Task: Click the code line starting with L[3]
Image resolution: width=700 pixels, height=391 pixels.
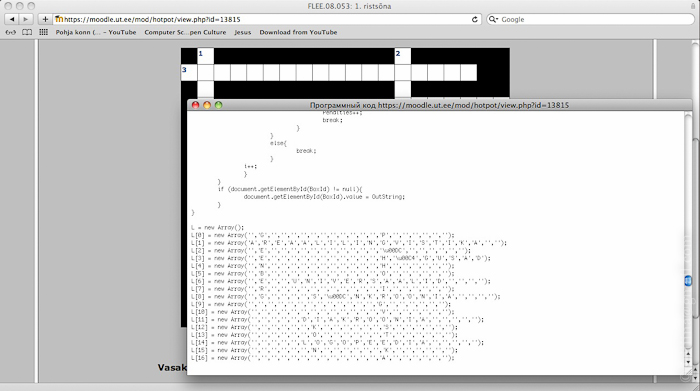Action: tap(341, 258)
